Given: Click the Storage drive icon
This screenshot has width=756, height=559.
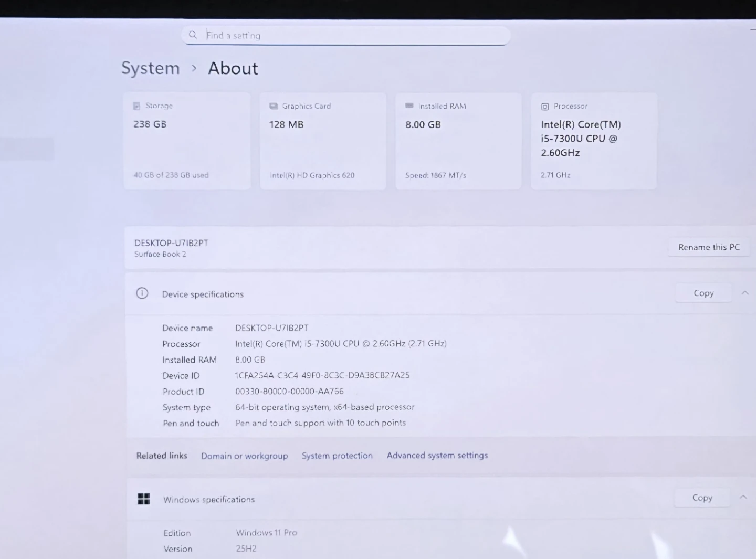Looking at the screenshot, I should tap(136, 106).
